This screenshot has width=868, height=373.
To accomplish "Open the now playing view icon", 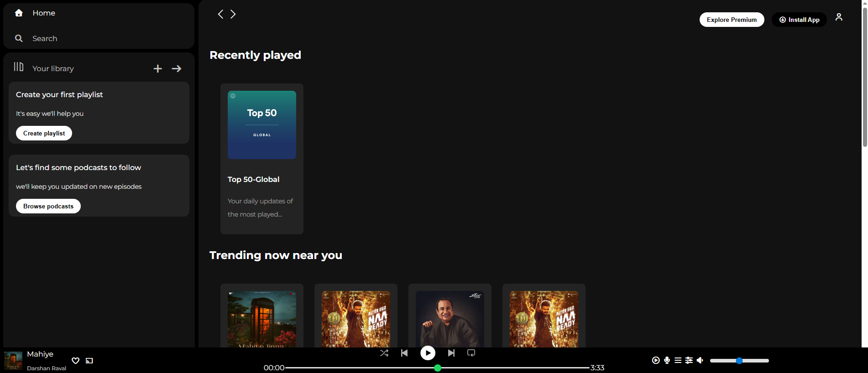I will [656, 360].
